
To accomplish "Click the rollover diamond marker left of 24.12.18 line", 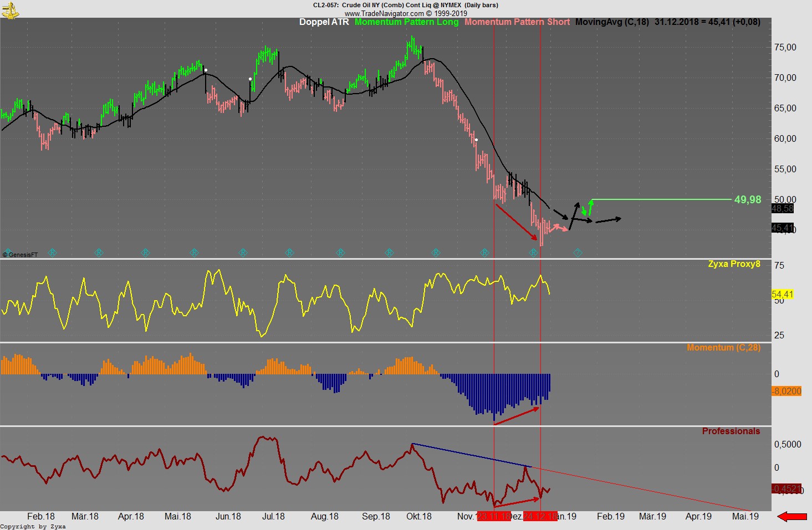I will [533, 253].
